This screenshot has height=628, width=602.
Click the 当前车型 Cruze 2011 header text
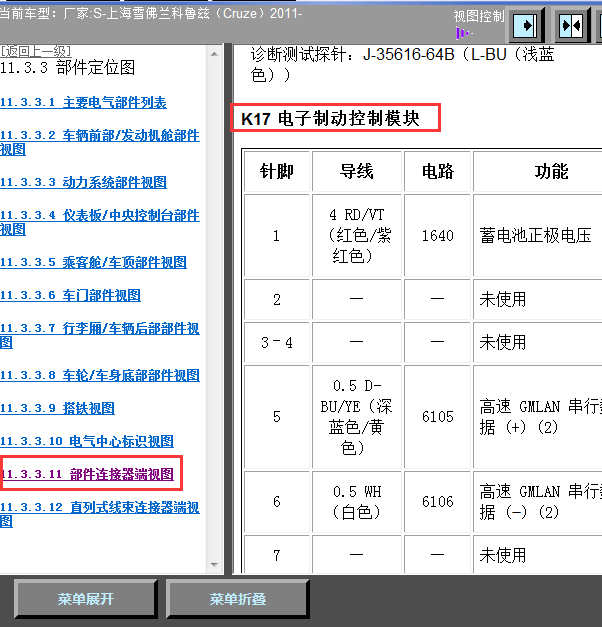click(x=151, y=14)
